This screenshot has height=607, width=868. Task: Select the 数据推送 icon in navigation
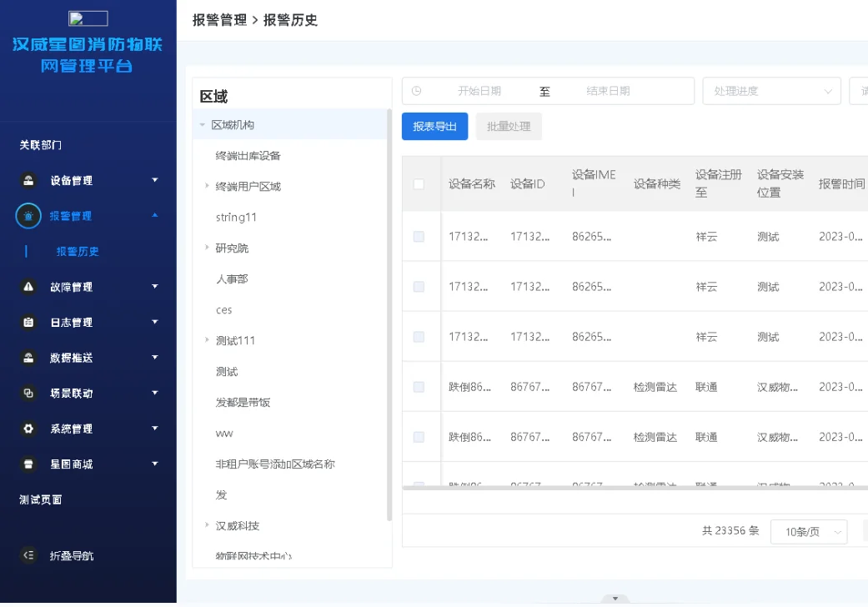[28, 358]
